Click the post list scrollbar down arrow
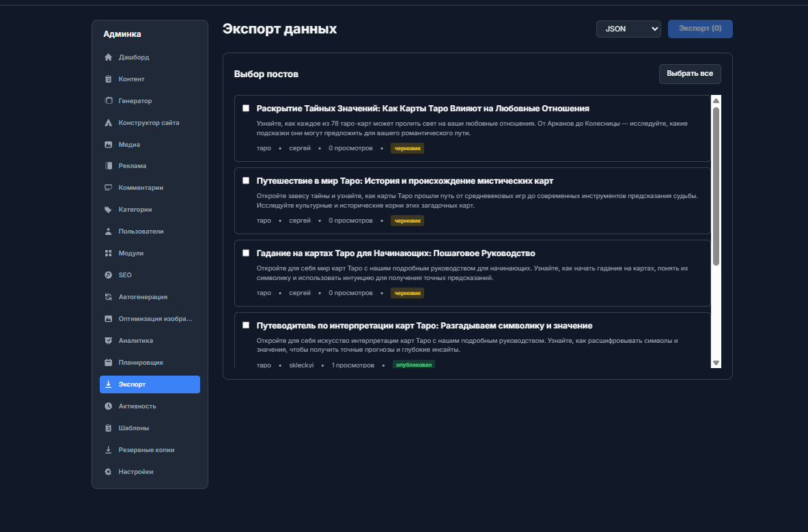This screenshot has height=532, width=808. tap(716, 363)
